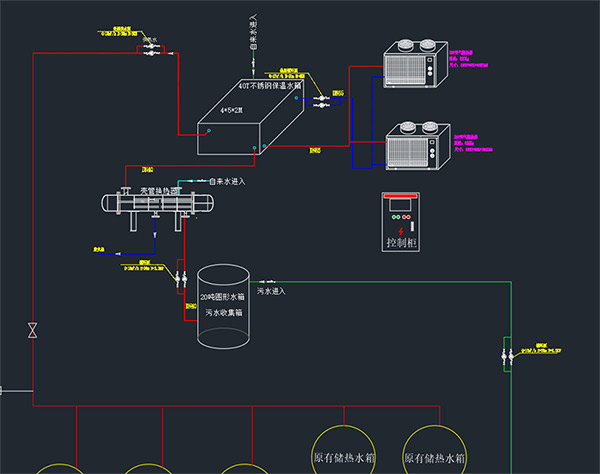Select the right 原有储热水箱 circle
The width and height of the screenshot is (600, 474).
435,455
